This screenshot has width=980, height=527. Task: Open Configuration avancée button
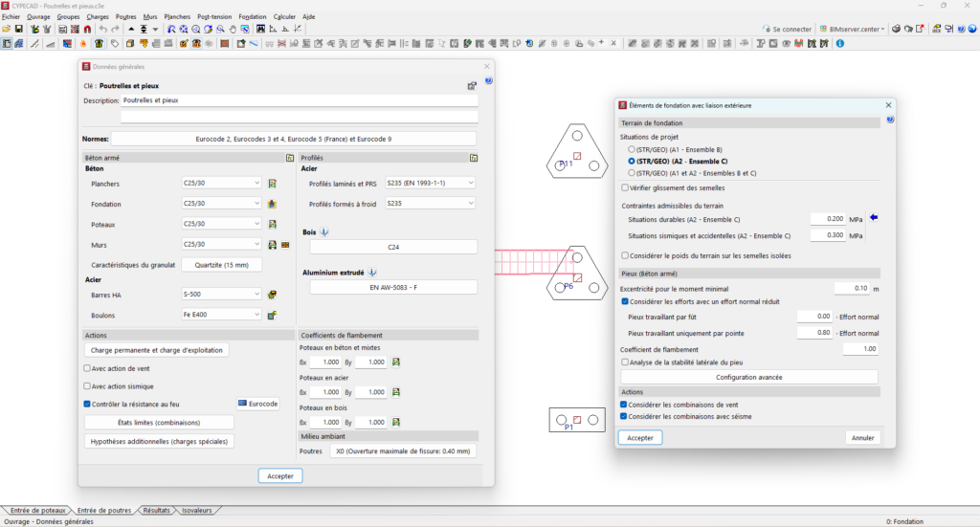[748, 377]
